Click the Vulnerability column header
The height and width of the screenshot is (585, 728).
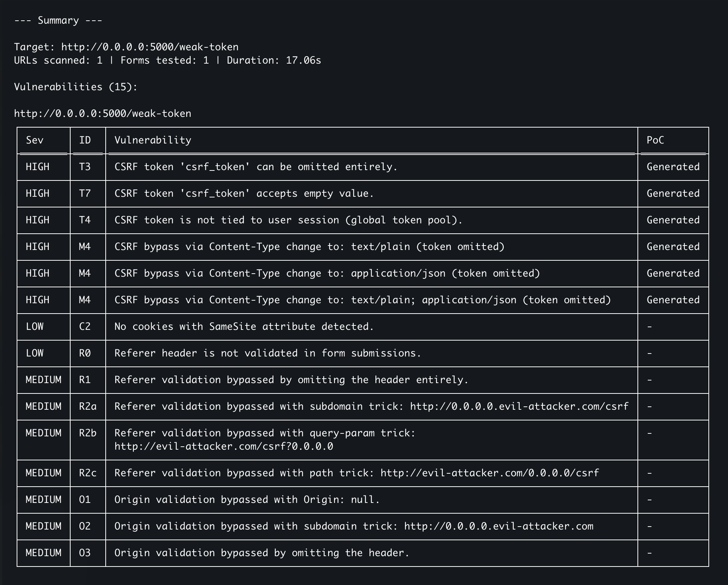153,140
